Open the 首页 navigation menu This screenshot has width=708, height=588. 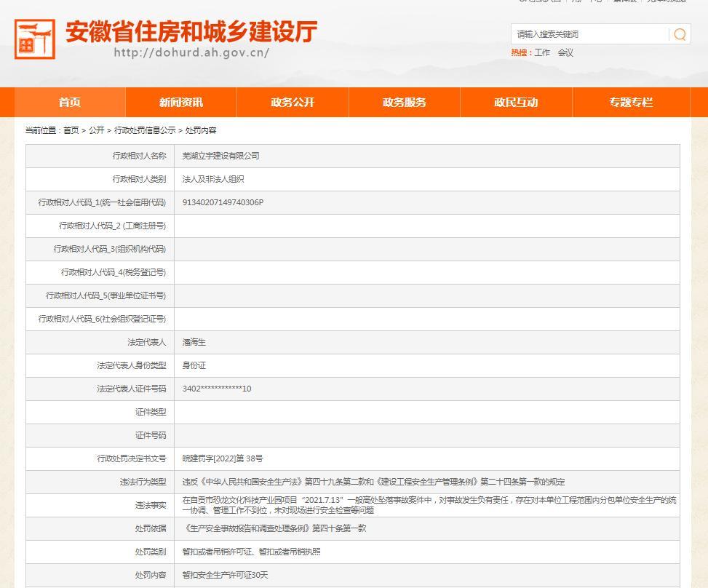(x=70, y=102)
